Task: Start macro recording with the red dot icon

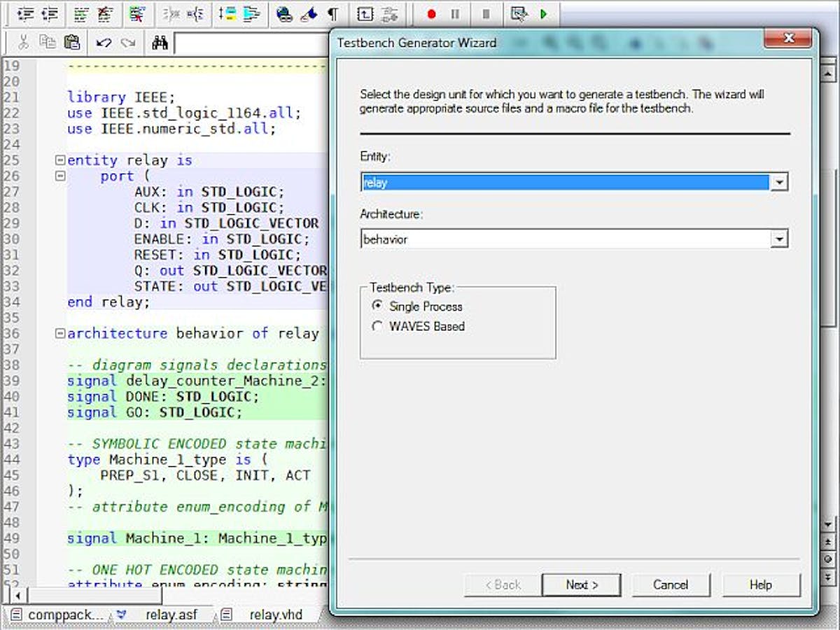Action: pos(432,13)
